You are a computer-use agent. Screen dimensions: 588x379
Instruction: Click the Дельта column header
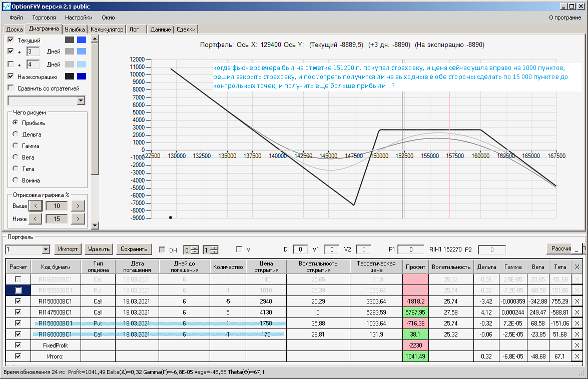486,266
